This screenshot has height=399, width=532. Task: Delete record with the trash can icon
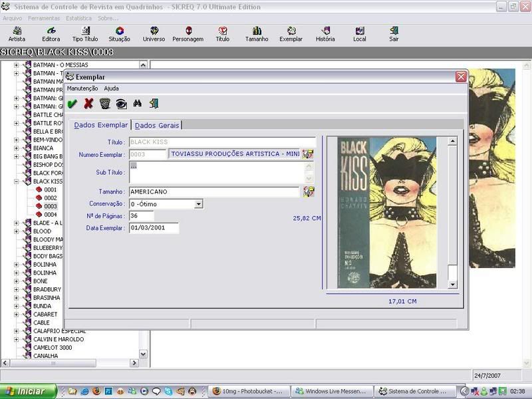[x=105, y=104]
